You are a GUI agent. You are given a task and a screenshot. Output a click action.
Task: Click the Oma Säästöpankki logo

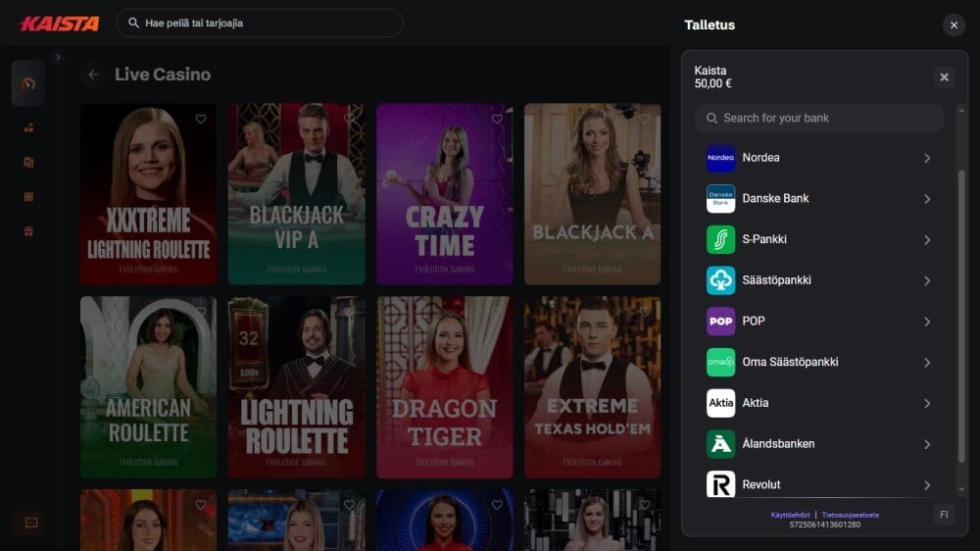tap(720, 362)
